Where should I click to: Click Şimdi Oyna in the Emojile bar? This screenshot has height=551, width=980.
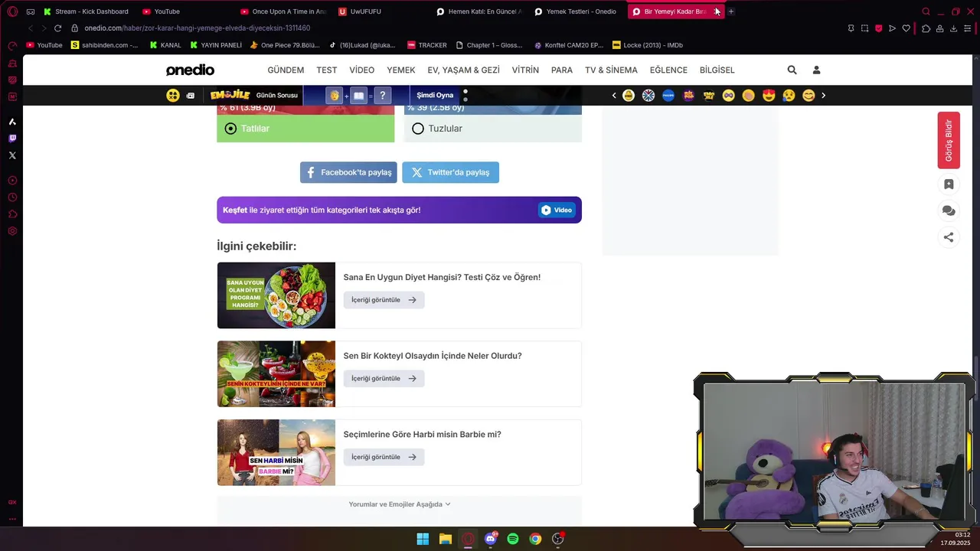(x=435, y=96)
